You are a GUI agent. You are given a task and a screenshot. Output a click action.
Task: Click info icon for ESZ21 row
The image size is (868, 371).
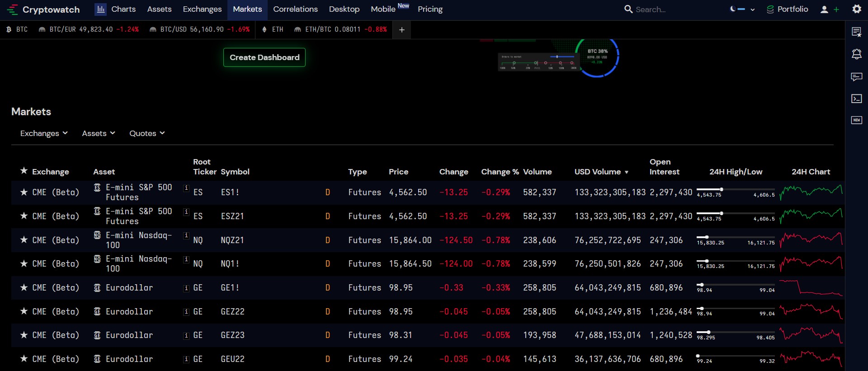click(186, 211)
